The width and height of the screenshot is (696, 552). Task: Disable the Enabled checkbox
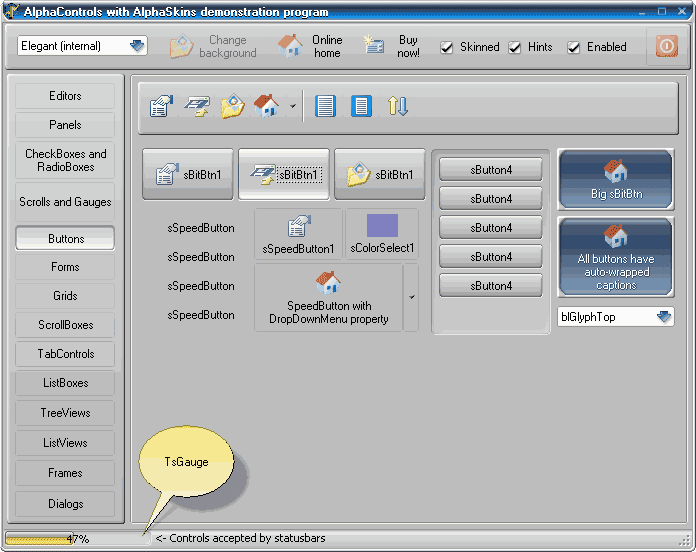click(x=573, y=47)
